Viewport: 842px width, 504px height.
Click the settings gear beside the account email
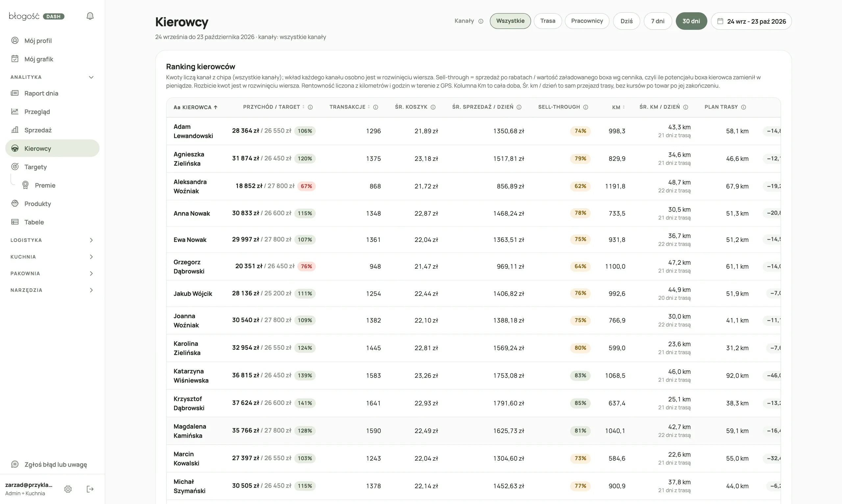pyautogui.click(x=68, y=489)
